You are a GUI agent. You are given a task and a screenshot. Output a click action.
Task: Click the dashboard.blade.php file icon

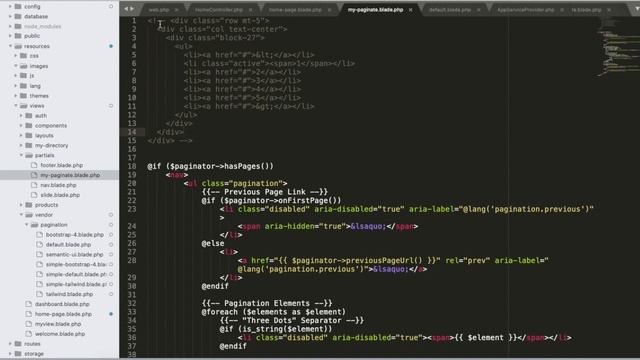coord(29,304)
